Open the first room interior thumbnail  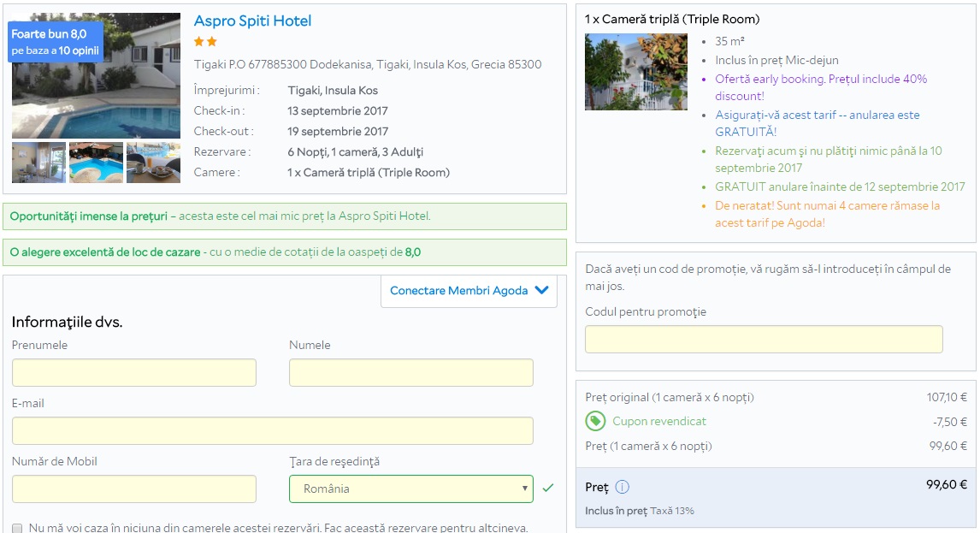(x=38, y=163)
